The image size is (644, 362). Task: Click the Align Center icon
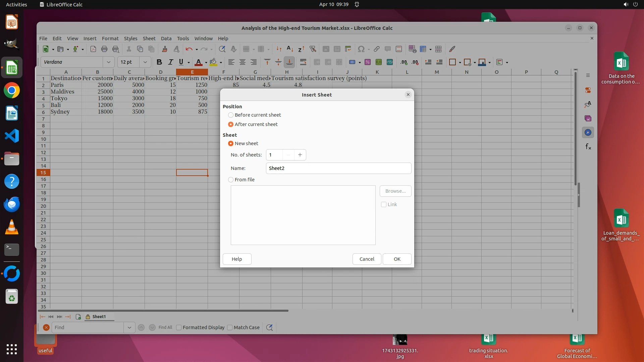pyautogui.click(x=242, y=62)
